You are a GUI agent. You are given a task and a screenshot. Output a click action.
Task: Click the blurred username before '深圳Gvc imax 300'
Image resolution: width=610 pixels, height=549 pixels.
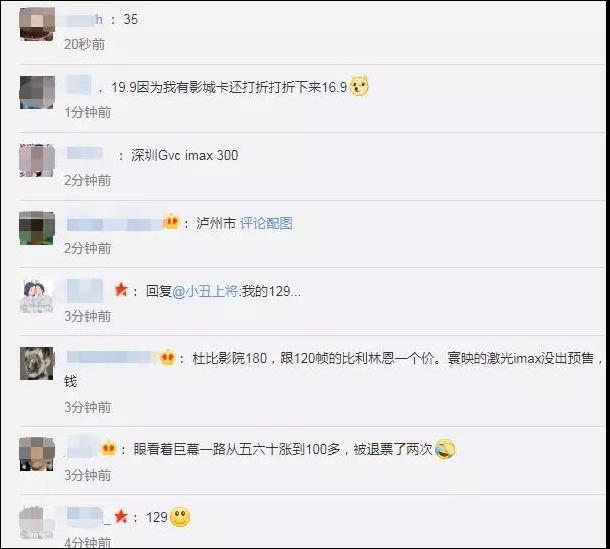pyautogui.click(x=85, y=153)
